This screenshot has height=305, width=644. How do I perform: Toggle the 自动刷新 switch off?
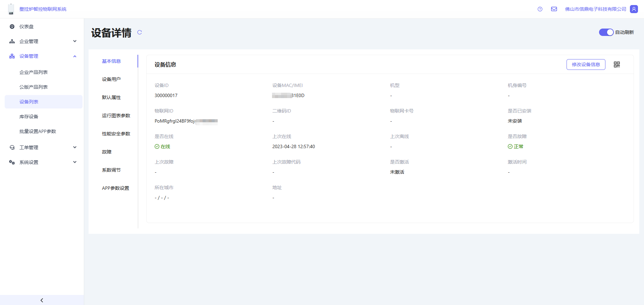coord(606,32)
